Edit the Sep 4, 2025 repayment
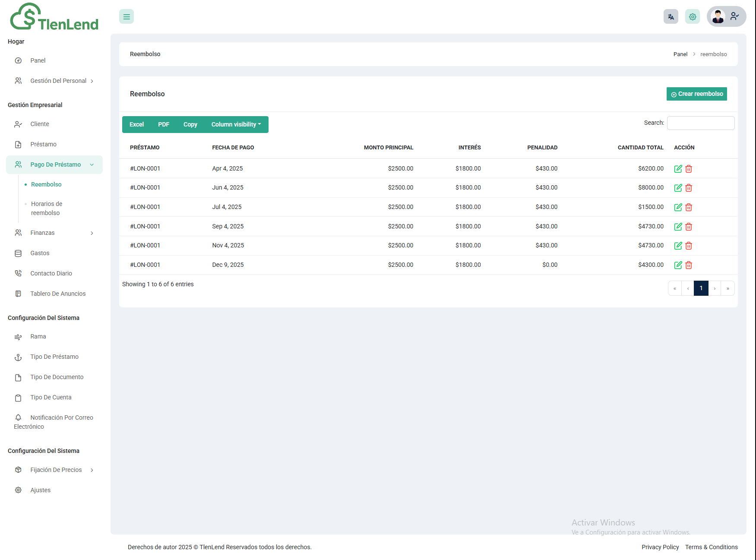This screenshot has height=560, width=756. point(678,227)
